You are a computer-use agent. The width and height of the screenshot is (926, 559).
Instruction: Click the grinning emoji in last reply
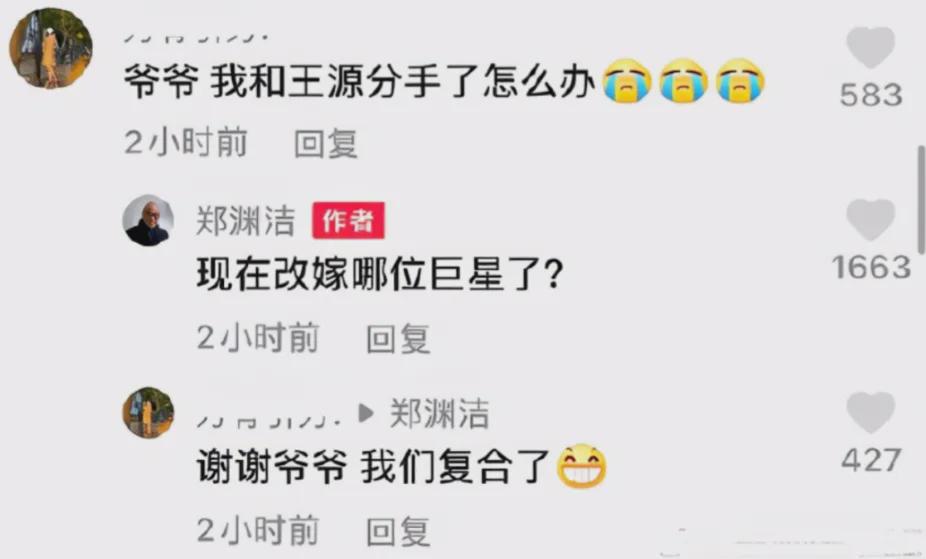[582, 466]
